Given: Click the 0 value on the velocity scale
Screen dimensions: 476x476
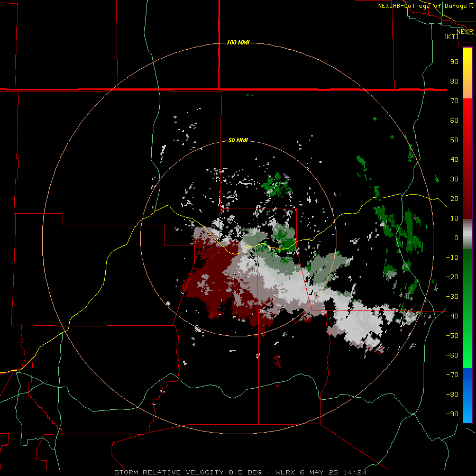Looking at the screenshot, I should [456, 237].
